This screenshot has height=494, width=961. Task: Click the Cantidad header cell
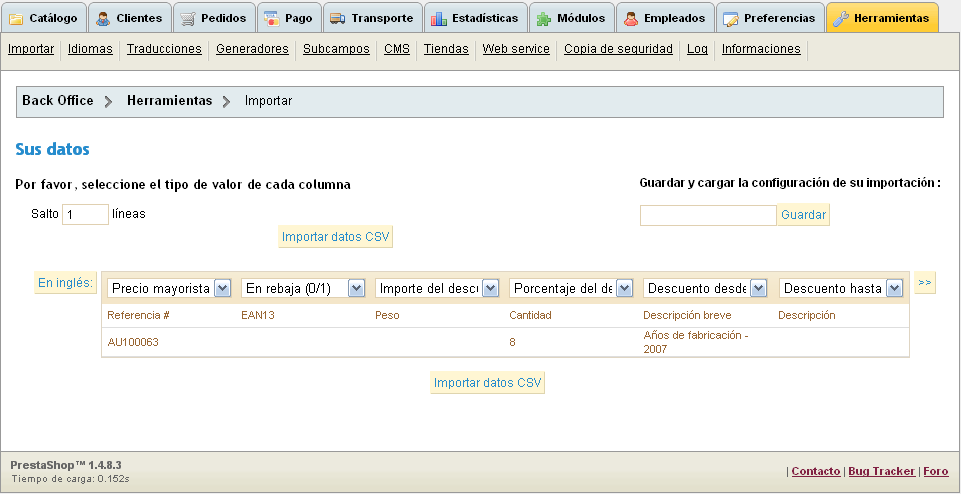pos(530,316)
